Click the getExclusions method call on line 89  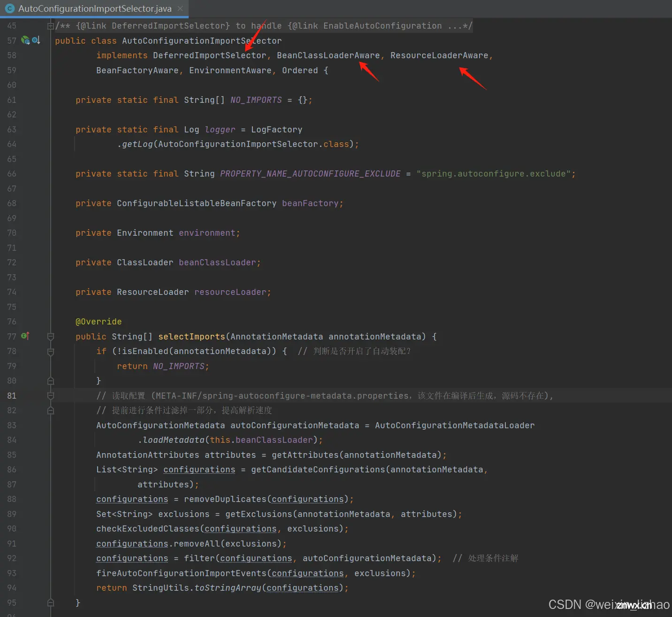tap(259, 514)
